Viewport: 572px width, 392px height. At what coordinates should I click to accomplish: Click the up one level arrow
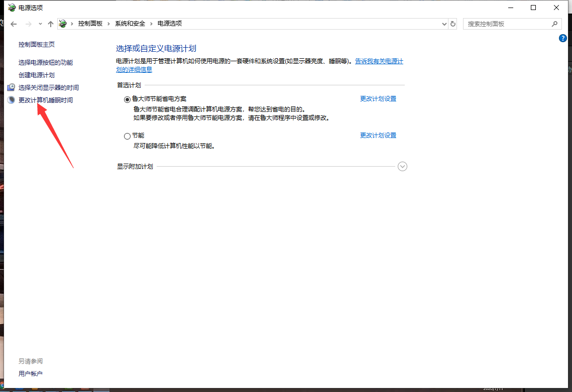tap(50, 24)
